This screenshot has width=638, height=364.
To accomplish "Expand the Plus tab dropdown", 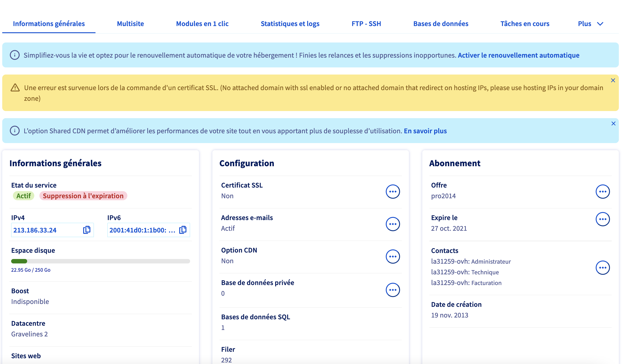I will 591,24.
